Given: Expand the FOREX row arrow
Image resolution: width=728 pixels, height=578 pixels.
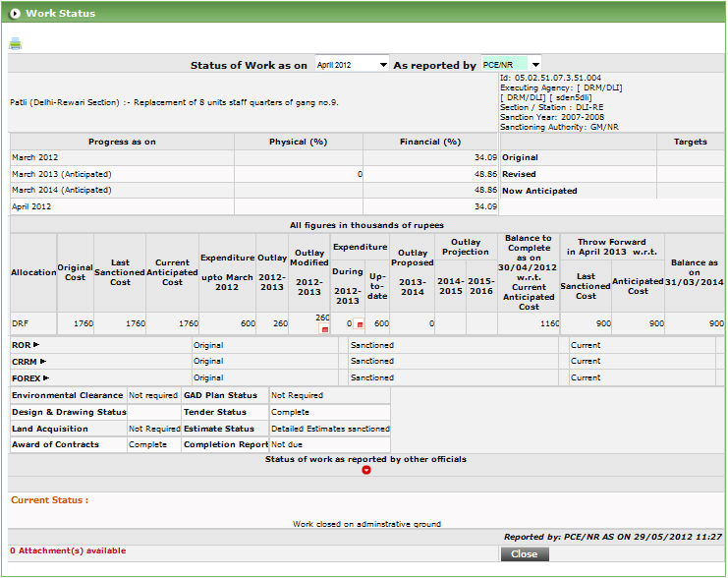Looking at the screenshot, I should [45, 376].
